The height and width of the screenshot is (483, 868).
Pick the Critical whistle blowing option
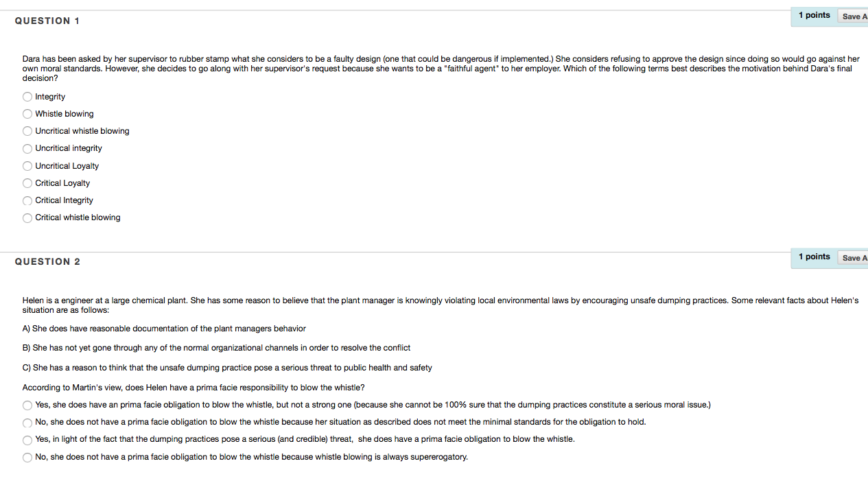[x=27, y=217]
